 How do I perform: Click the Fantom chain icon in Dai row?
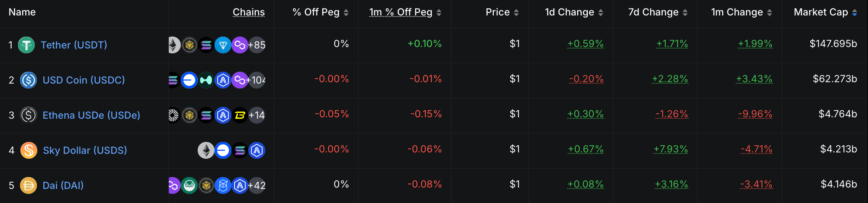[223, 185]
